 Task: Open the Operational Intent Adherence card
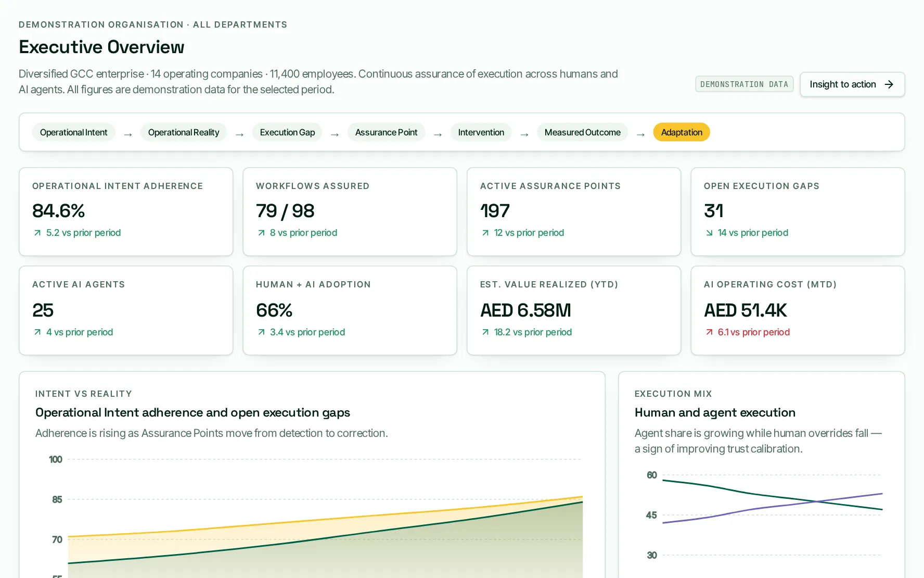pyautogui.click(x=126, y=211)
